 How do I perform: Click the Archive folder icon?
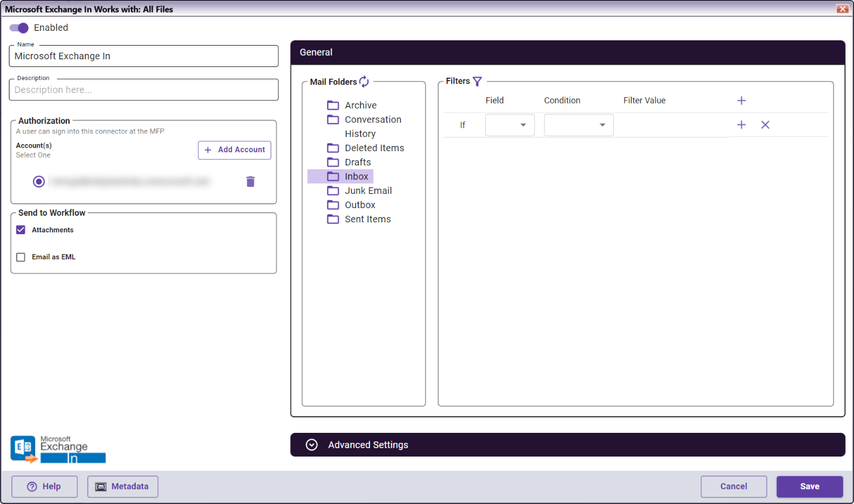coord(333,105)
